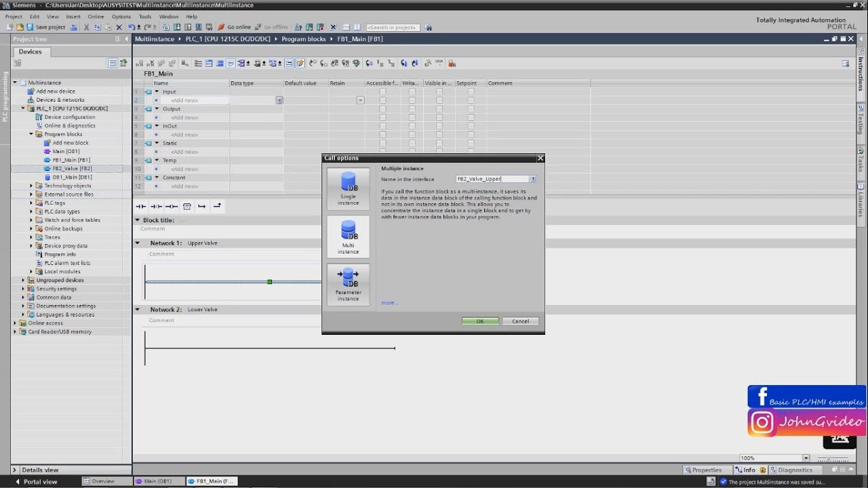Open Devices & networks
The height and width of the screenshot is (488, 868).
click(60, 100)
